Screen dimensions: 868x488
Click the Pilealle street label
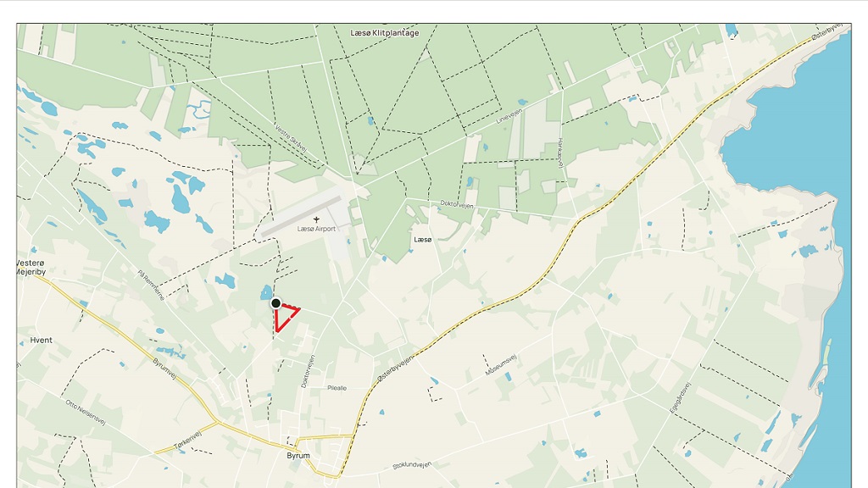tap(337, 388)
